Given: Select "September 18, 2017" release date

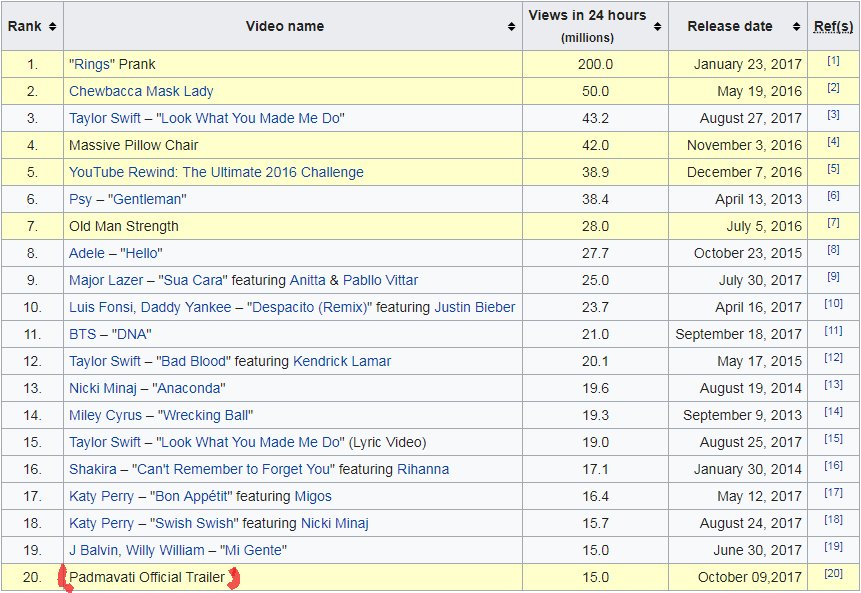Looking at the screenshot, I should click(739, 334).
